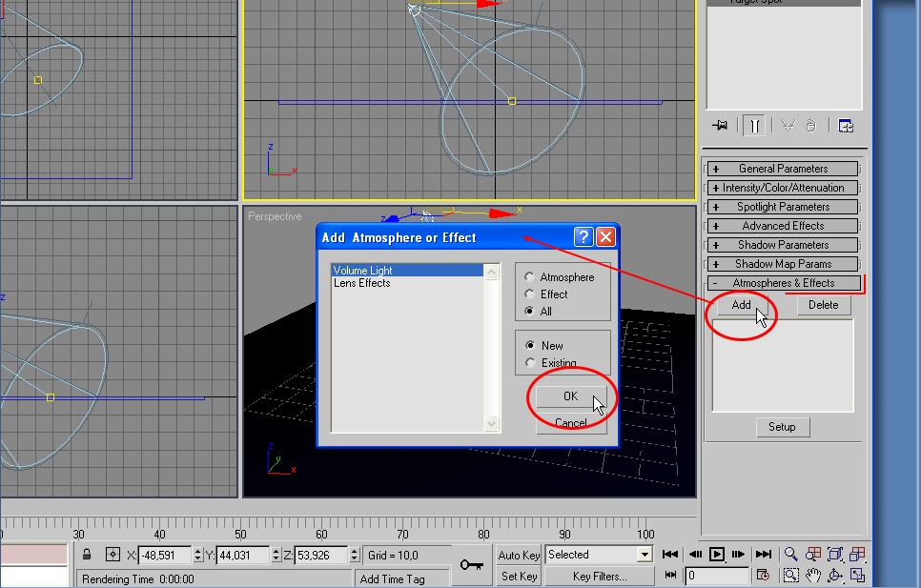The image size is (921, 588).
Task: Open Configure Modifier Sets icon
Action: point(846,126)
